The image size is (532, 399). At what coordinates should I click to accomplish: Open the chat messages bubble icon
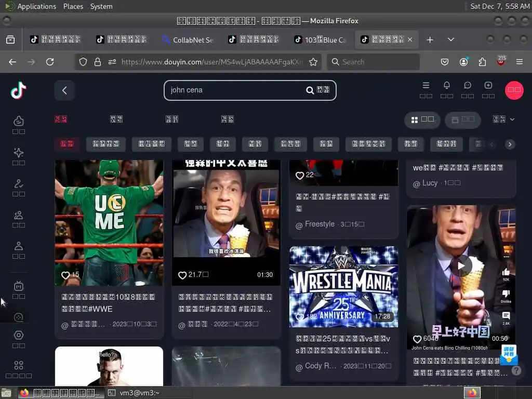click(x=468, y=85)
